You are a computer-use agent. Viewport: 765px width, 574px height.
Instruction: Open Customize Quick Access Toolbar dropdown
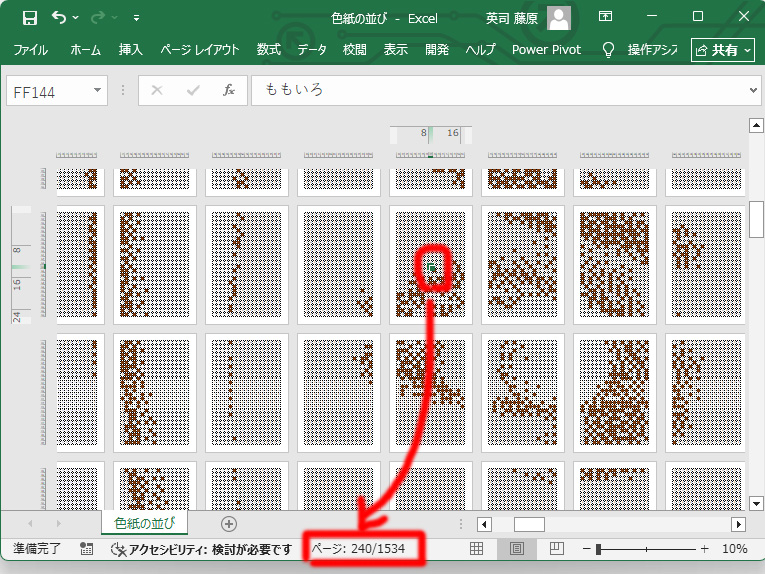click(136, 18)
